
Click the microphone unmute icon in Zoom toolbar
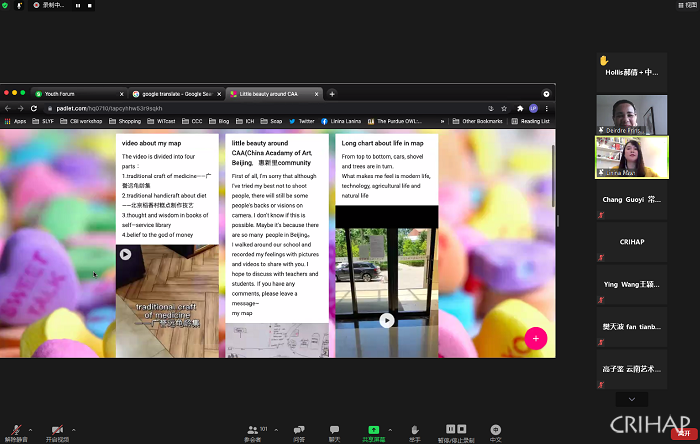[x=17, y=429]
